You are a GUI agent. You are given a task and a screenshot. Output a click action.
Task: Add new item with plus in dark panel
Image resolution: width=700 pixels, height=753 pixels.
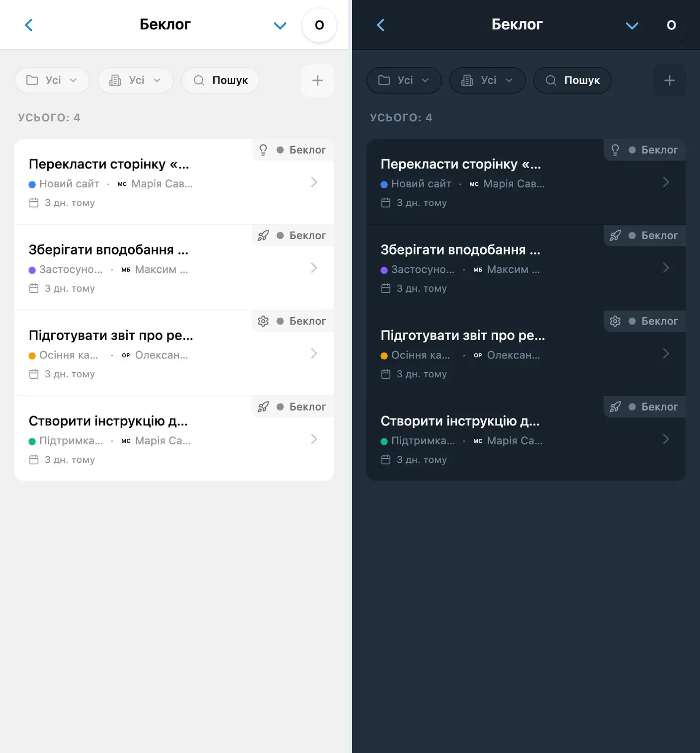(x=670, y=81)
